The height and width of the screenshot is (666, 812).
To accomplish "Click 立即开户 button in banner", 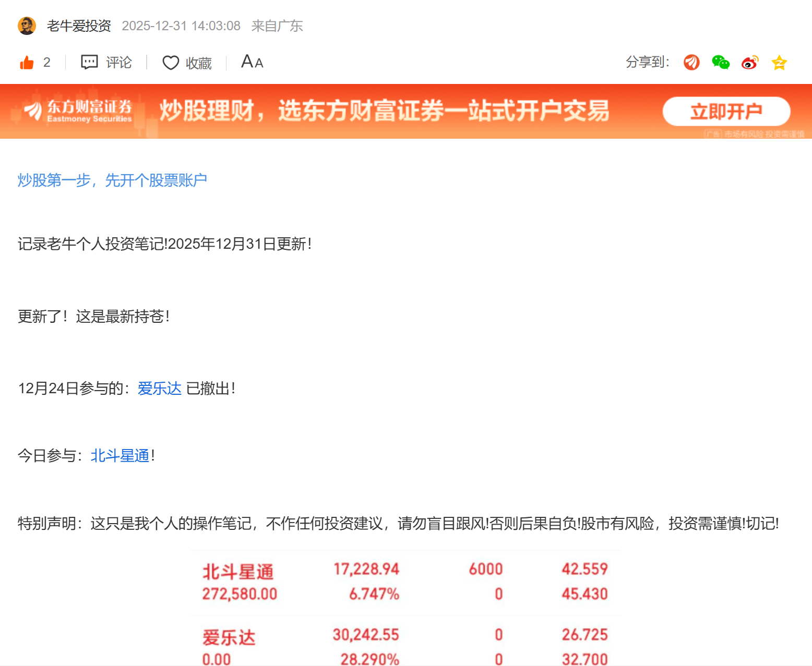I will pos(726,111).
